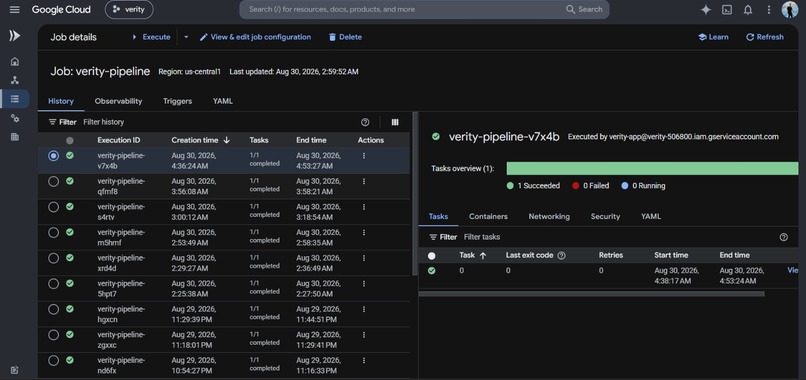Open the notifications bell
This screenshot has height=380, width=806.
pos(748,10)
